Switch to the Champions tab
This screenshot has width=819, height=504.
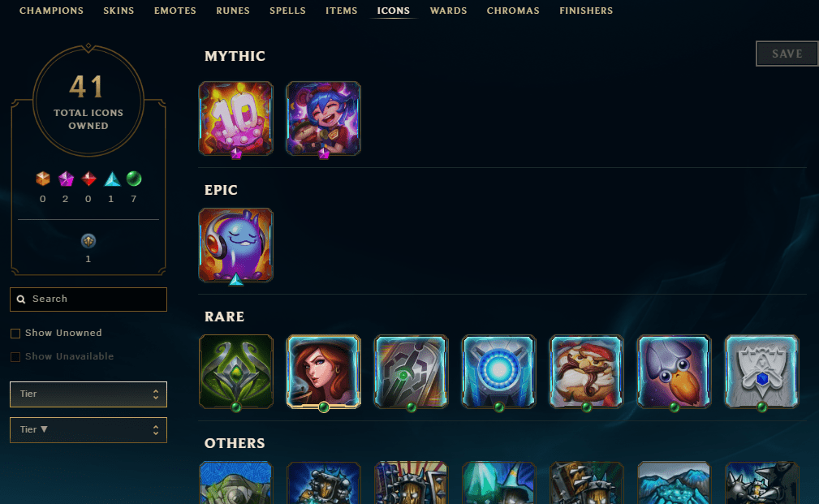pos(51,11)
